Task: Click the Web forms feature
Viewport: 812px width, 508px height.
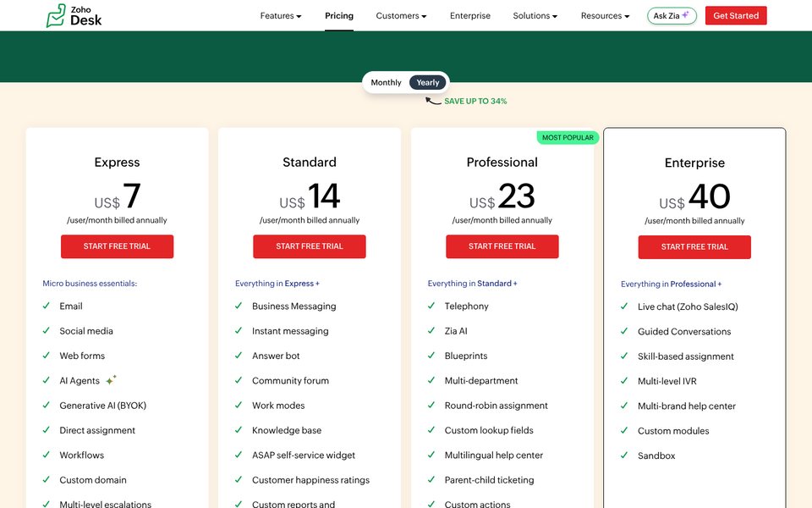Action: [82, 356]
